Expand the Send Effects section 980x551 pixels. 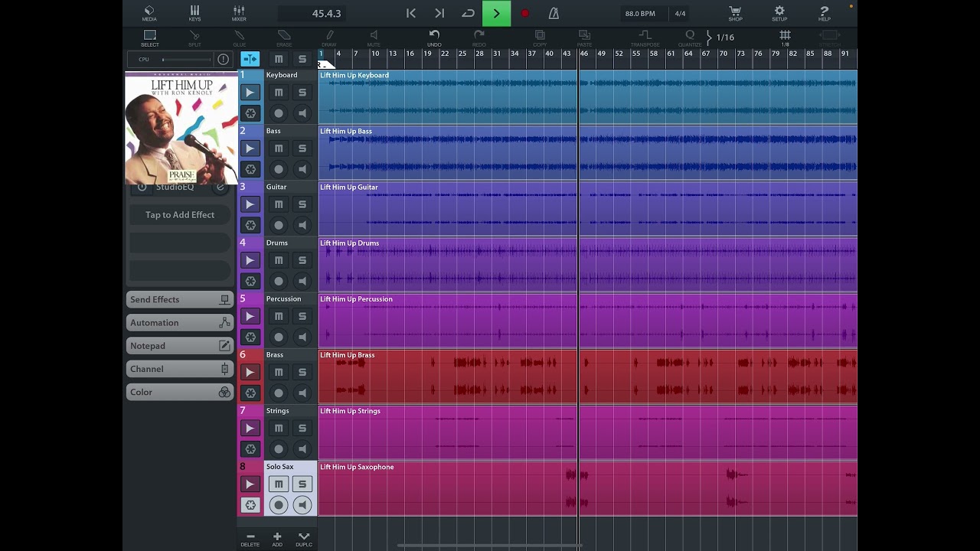tap(180, 299)
